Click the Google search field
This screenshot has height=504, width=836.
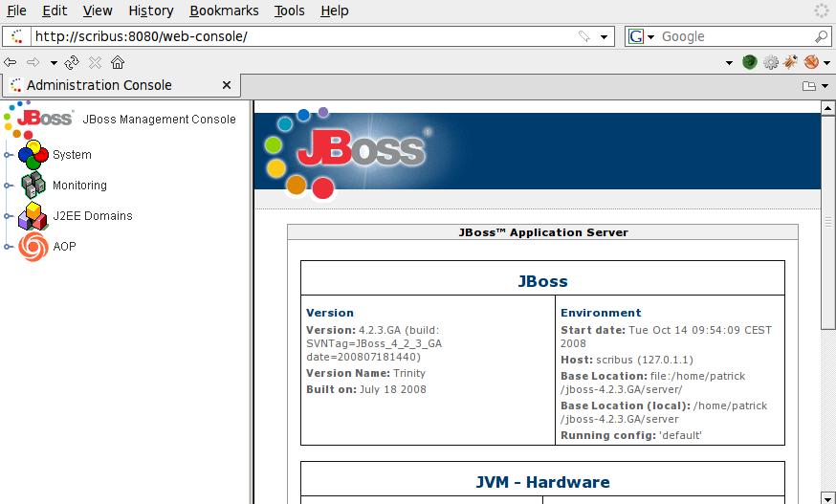click(736, 36)
